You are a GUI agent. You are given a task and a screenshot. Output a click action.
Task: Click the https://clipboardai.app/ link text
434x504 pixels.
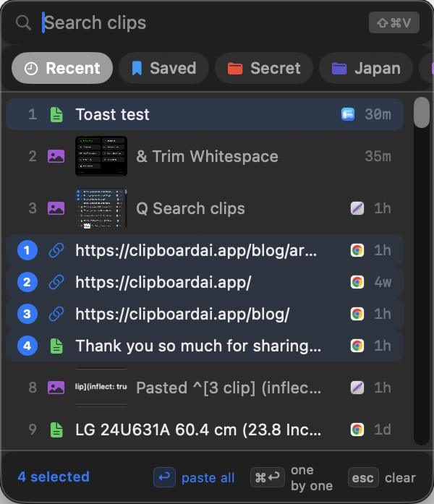click(x=163, y=282)
